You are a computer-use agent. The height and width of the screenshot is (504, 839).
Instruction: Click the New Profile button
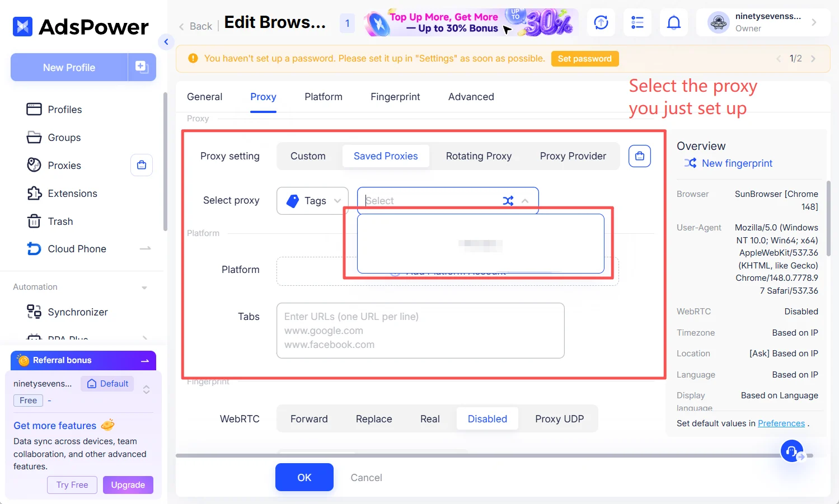tap(69, 67)
